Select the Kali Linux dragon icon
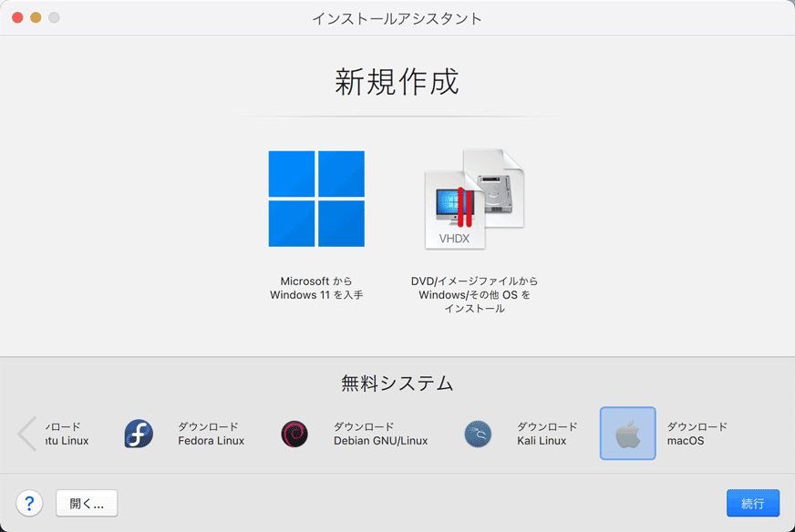The image size is (795, 532). pos(478,434)
